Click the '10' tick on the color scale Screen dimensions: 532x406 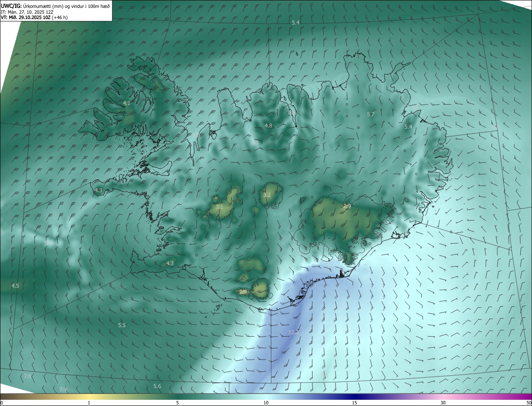266,403
